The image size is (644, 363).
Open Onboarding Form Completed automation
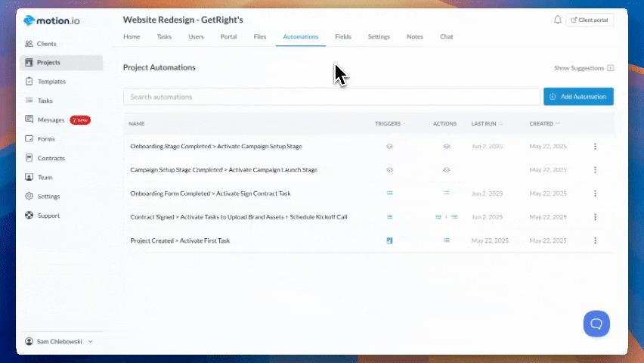pyautogui.click(x=210, y=193)
